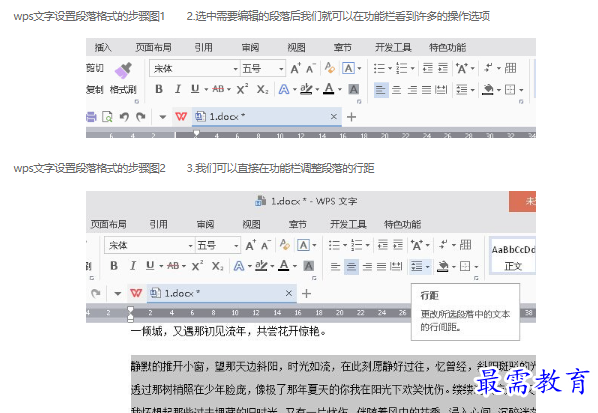Viewport: 598px width, 413px height.
Task: Switch to 审阅 tab in upper ribbon
Action: 250,47
